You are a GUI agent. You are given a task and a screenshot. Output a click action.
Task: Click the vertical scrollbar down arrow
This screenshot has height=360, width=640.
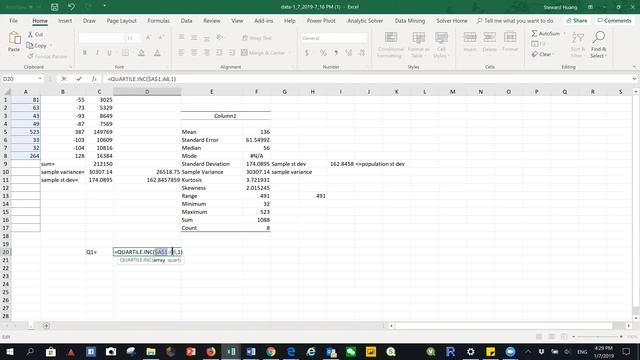636,318
